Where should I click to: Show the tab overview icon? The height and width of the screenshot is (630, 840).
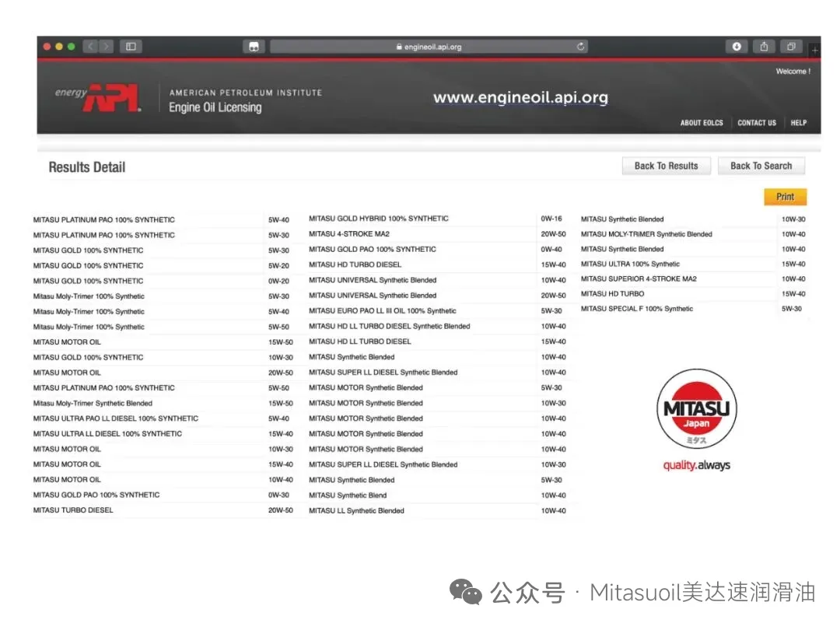point(791,47)
